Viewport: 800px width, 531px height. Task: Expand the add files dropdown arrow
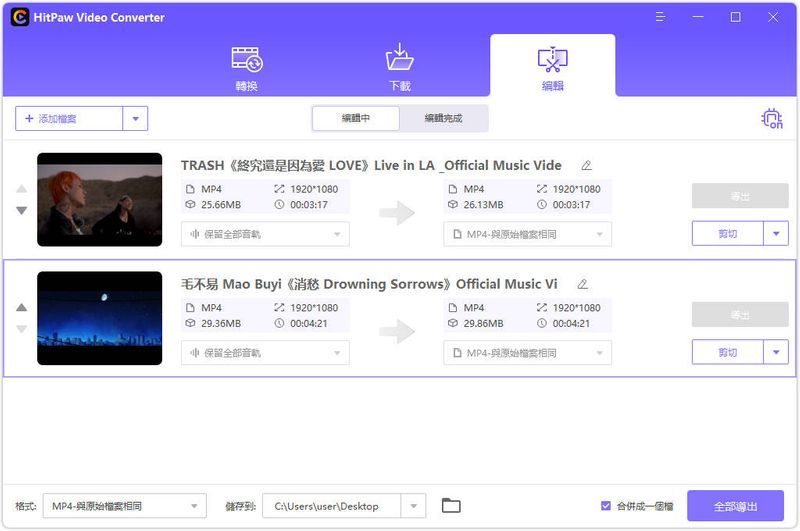[135, 118]
